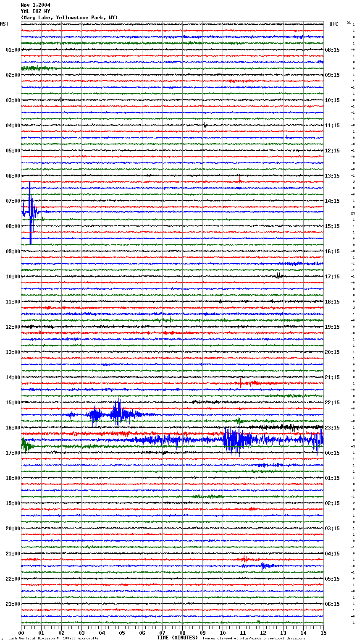Select the 06:00 MST time label
Screen dimensions: 357x644
pos(13,176)
